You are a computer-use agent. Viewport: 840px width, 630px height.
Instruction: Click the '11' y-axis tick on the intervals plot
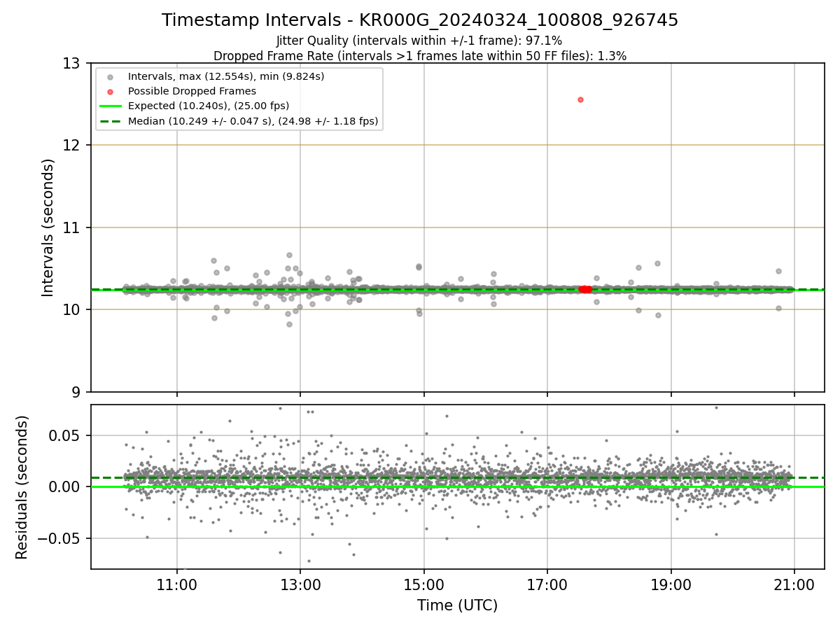72,228
